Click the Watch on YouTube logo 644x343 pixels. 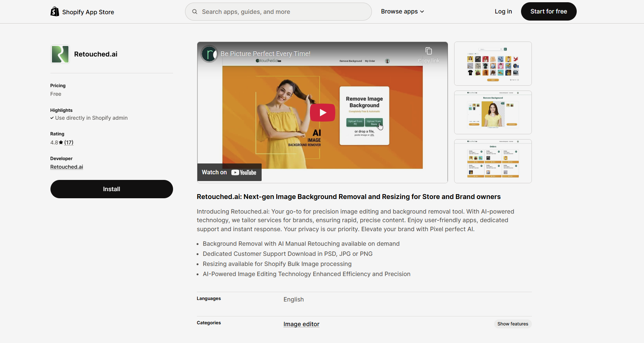click(243, 172)
